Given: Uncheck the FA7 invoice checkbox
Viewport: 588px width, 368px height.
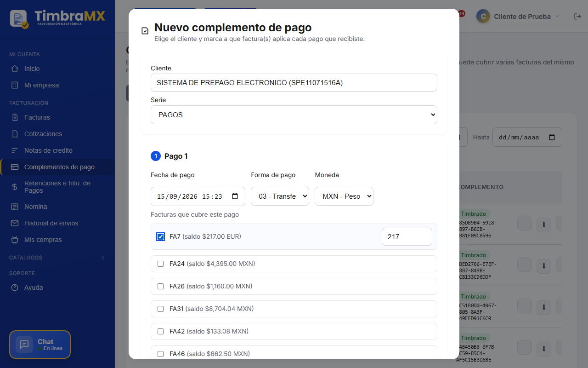Looking at the screenshot, I should [x=160, y=236].
